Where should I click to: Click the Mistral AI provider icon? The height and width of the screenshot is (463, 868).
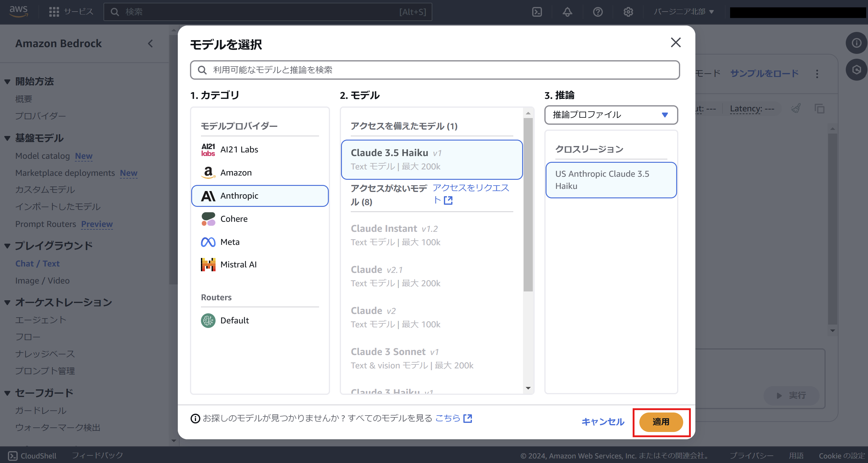pos(208,264)
